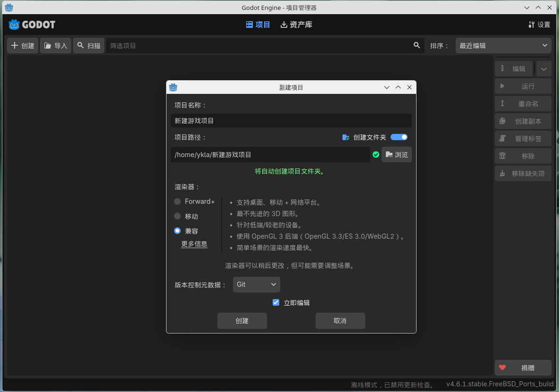Click the 扫描 toolbar button
This screenshot has height=392, width=559.
pyautogui.click(x=89, y=46)
